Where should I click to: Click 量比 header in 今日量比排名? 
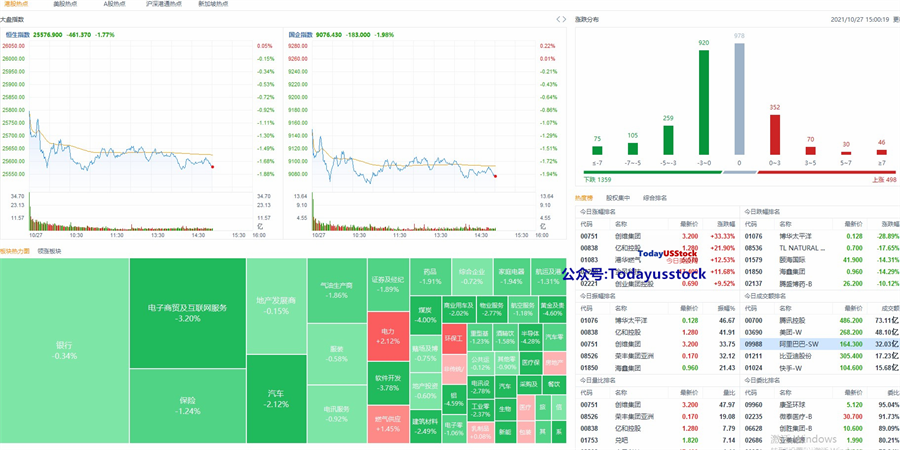[x=730, y=392]
